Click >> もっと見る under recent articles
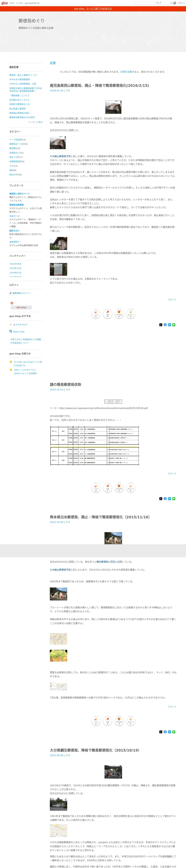 pos(35,122)
